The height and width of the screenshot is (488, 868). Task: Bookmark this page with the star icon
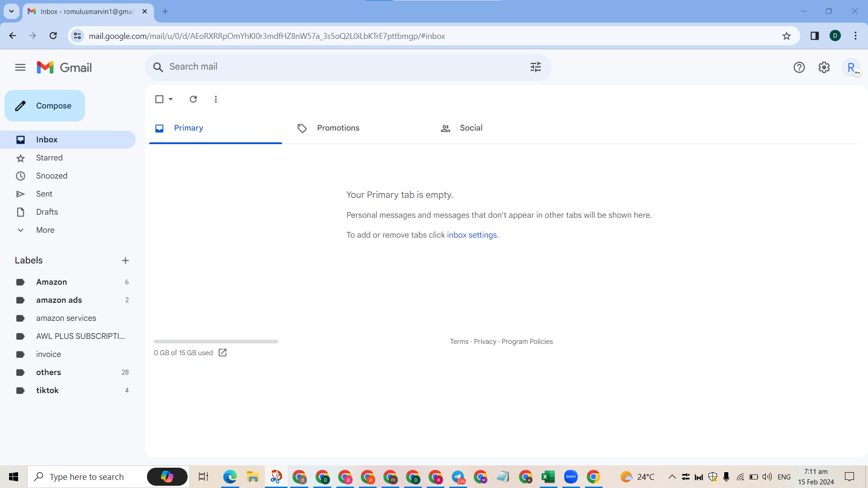[x=787, y=36]
